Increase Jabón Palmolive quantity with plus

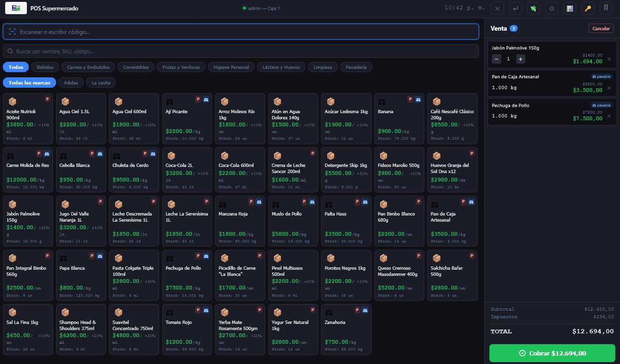tap(521, 59)
